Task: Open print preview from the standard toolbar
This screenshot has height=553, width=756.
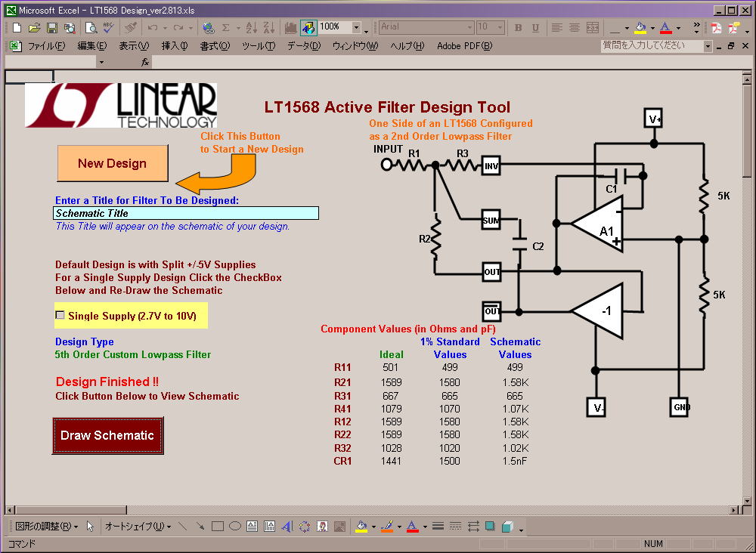Action: (x=91, y=28)
